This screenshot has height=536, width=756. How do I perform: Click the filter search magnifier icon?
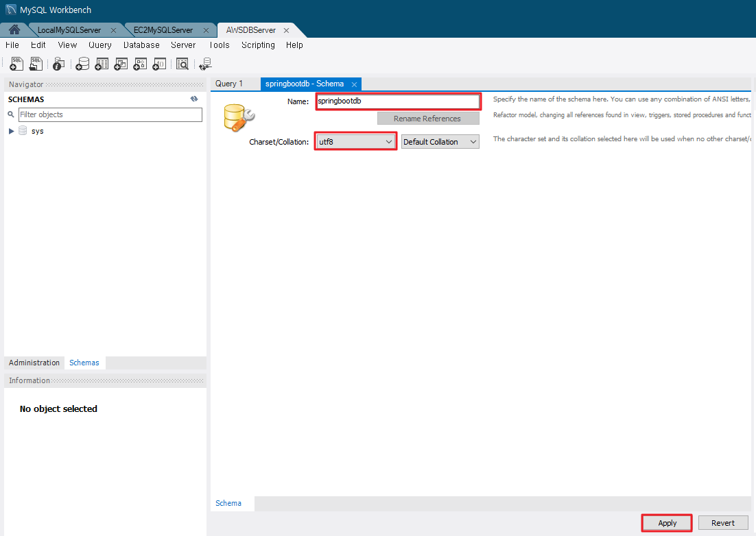pos(10,114)
